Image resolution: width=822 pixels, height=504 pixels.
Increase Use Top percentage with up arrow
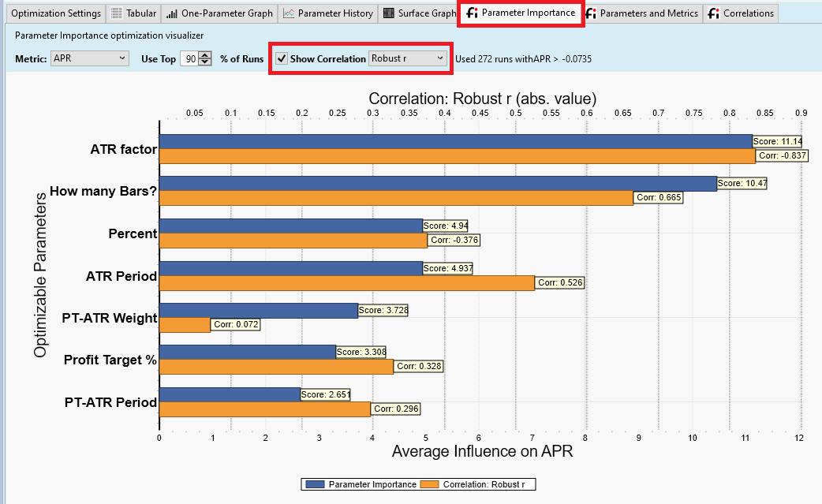pos(206,55)
